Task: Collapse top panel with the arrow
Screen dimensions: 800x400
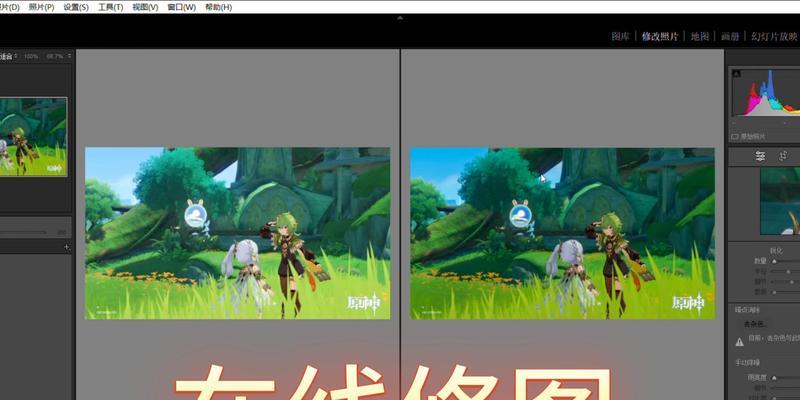Action: coord(400,18)
